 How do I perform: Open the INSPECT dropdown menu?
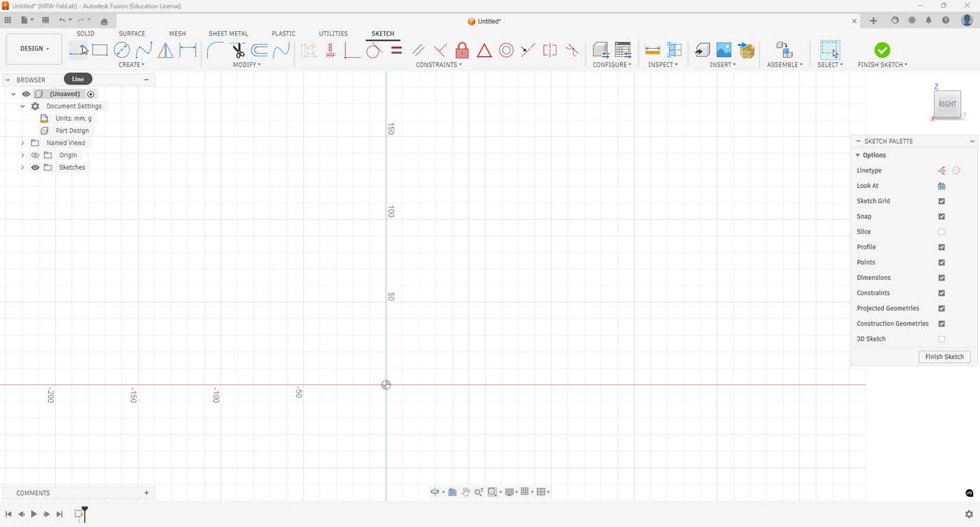663,65
